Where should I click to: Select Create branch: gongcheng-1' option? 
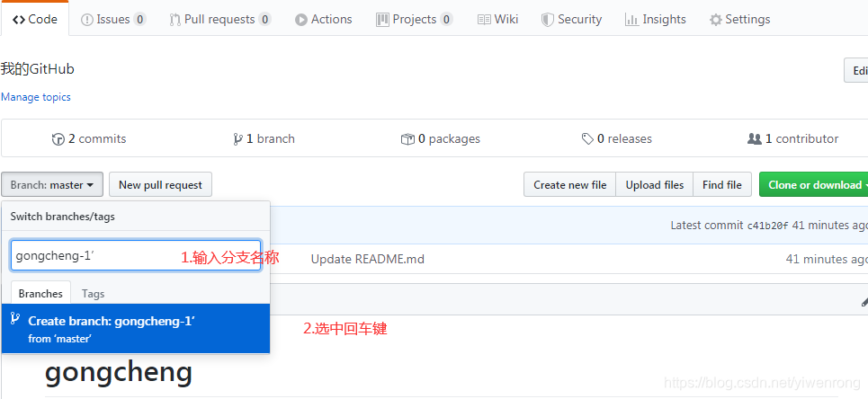point(136,328)
